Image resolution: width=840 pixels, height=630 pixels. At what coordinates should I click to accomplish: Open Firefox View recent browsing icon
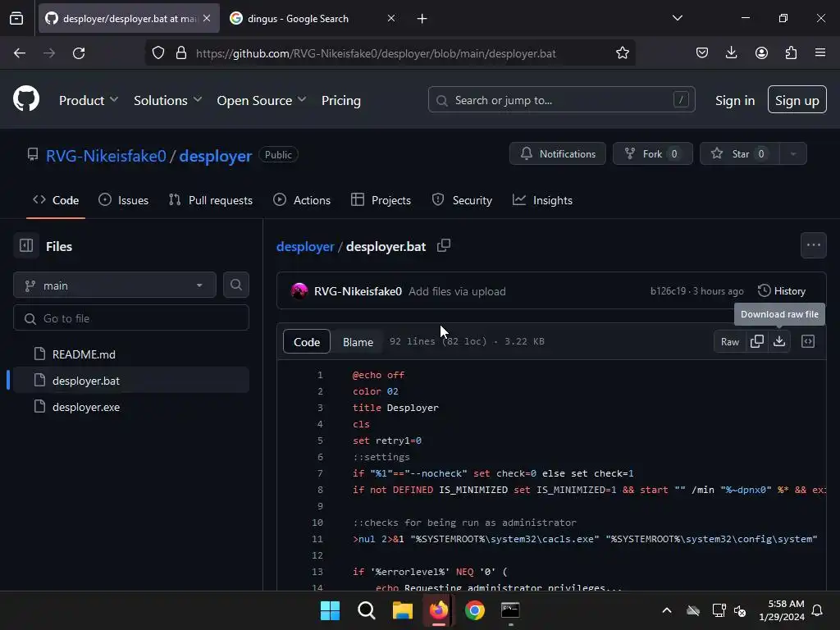[16, 19]
